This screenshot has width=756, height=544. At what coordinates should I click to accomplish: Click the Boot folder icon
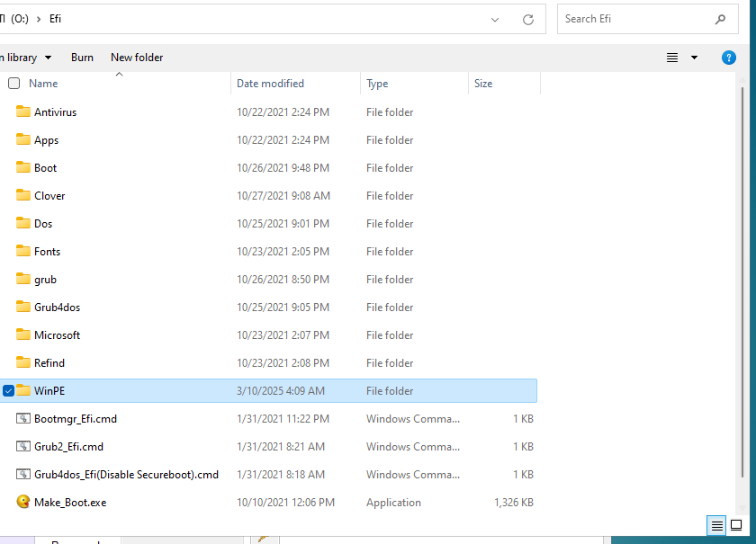(x=23, y=167)
